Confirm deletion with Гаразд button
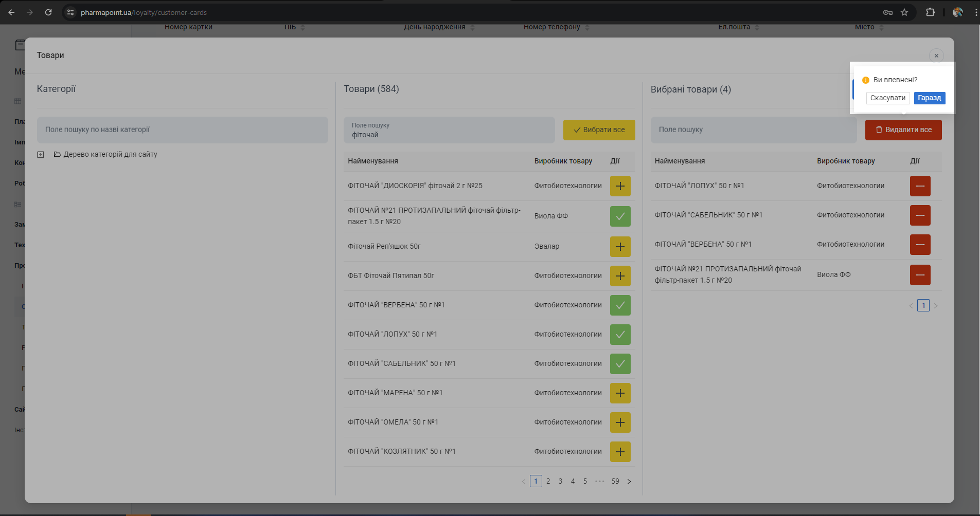Viewport: 980px width, 516px height. [929, 98]
